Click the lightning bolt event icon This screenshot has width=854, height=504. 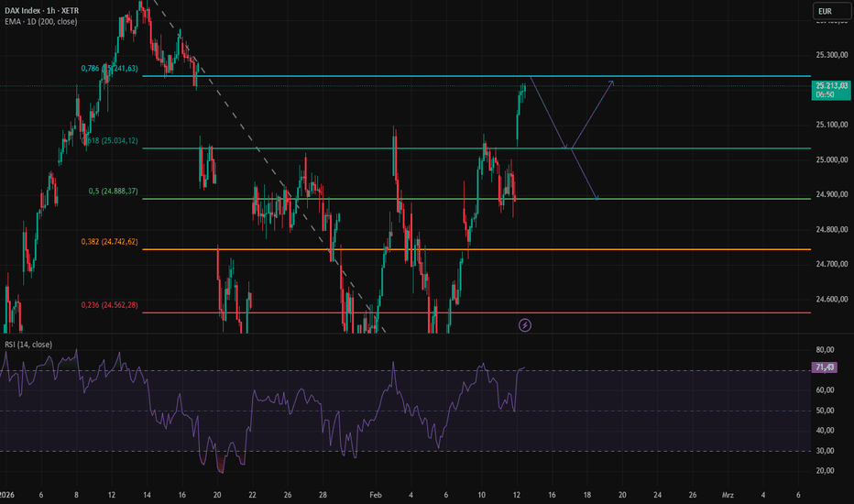coord(524,325)
